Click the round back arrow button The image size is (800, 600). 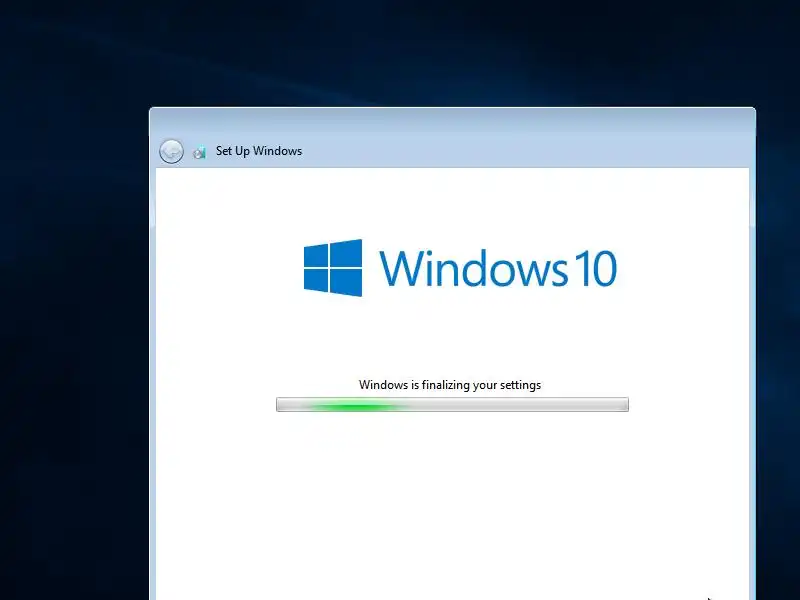click(171, 151)
